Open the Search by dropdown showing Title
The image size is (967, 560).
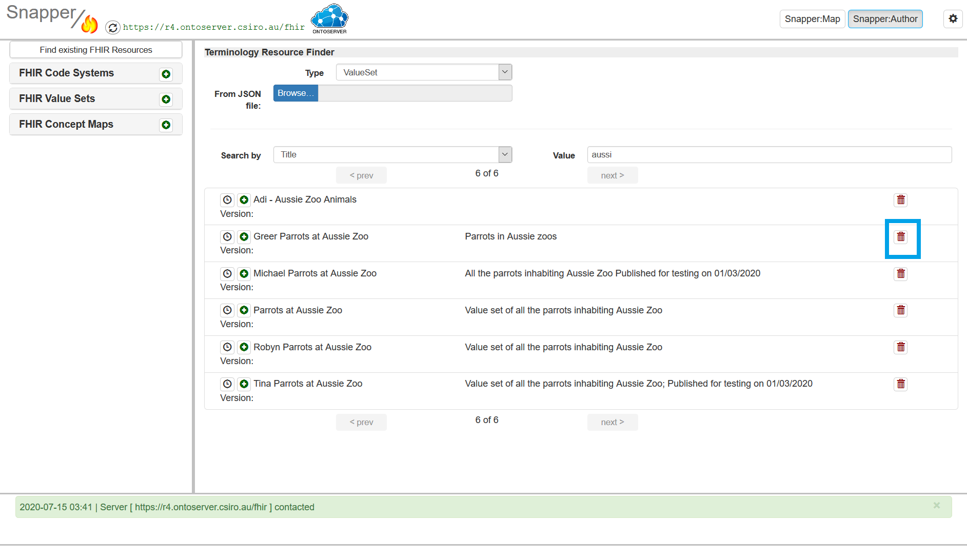(x=392, y=155)
